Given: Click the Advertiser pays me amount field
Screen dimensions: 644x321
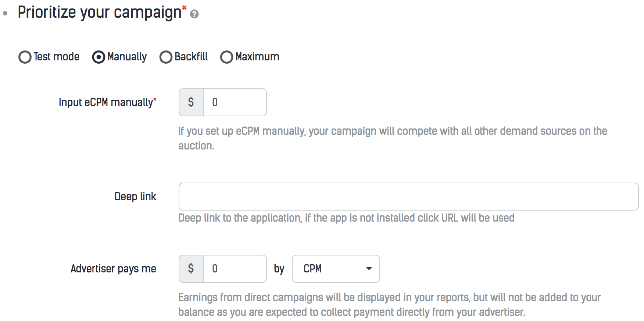Looking at the screenshot, I should pos(235,269).
